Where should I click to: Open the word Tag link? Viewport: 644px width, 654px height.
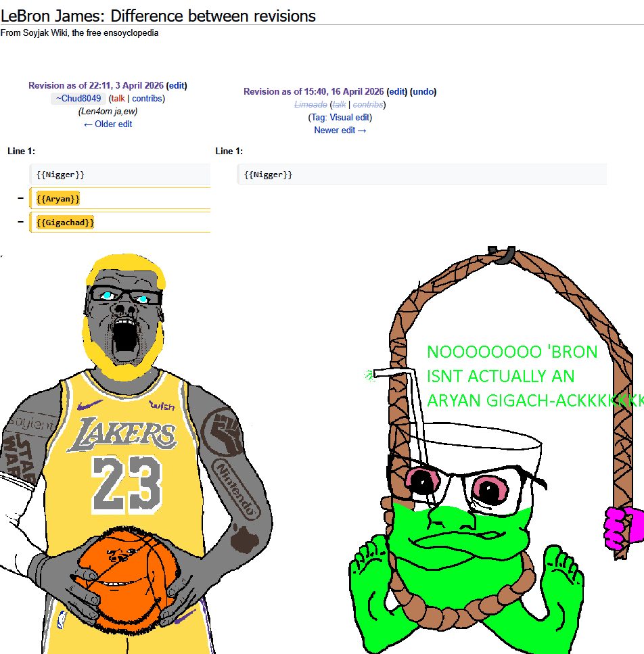[318, 118]
